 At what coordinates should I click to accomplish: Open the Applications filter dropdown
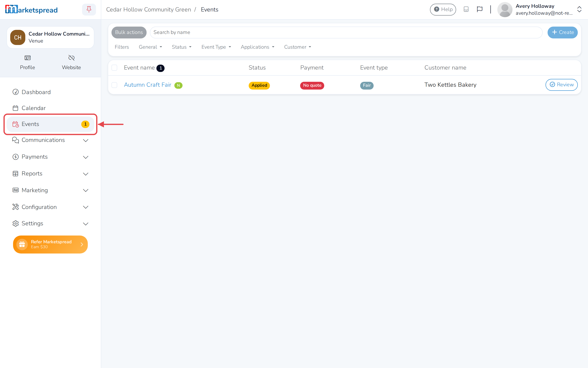pos(257,47)
